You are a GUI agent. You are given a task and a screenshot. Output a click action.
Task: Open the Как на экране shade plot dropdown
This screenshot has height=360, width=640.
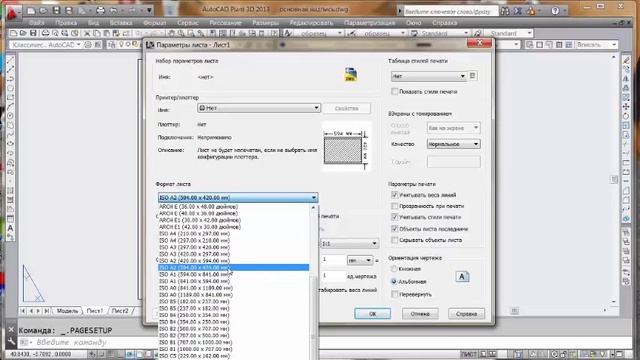coord(453,128)
